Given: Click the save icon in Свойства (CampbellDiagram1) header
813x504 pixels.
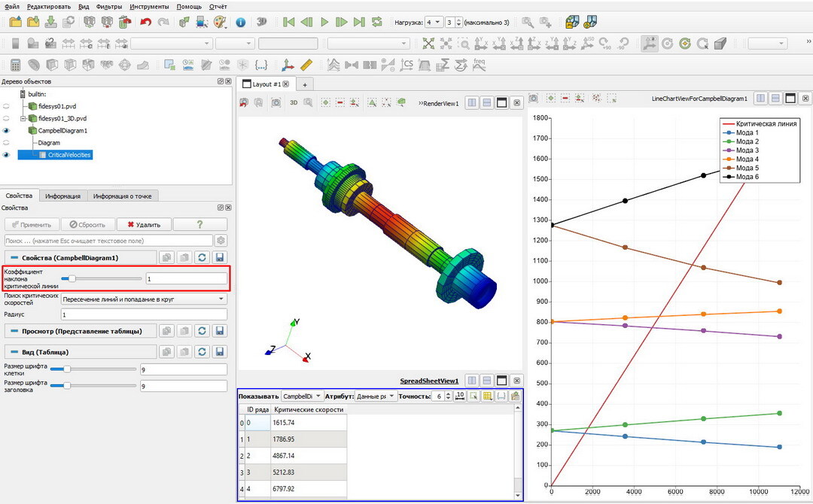Looking at the screenshot, I should tap(219, 257).
